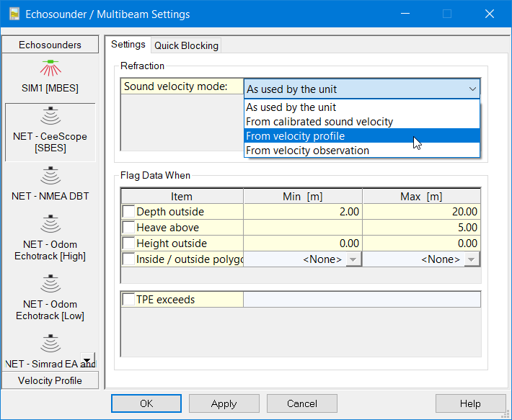Switch to the Quick Blocking tab

[186, 45]
